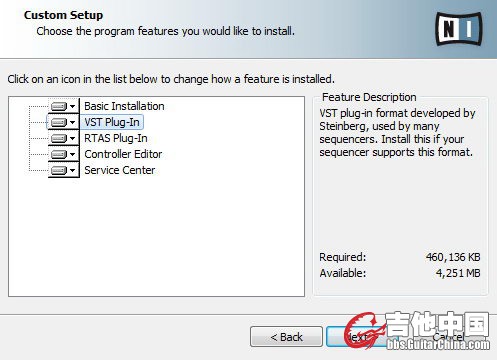Select the Controller Editor feature label
This screenshot has height=360, width=497.
tap(123, 154)
